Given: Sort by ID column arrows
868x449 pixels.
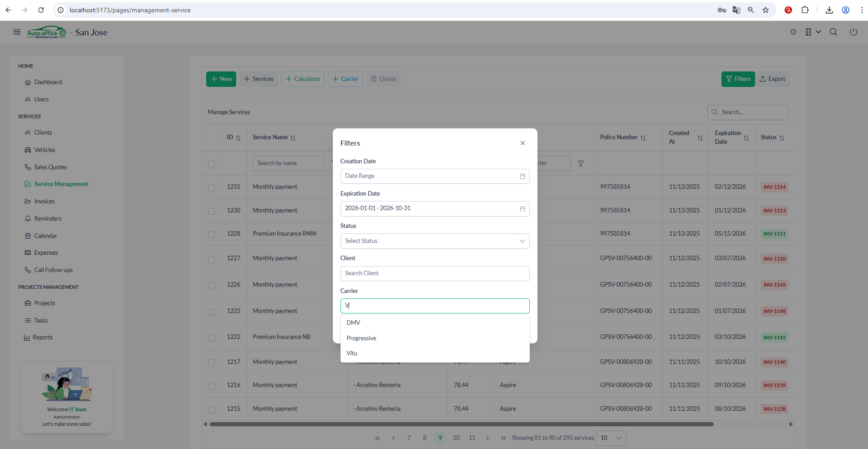Looking at the screenshot, I should click(238, 138).
